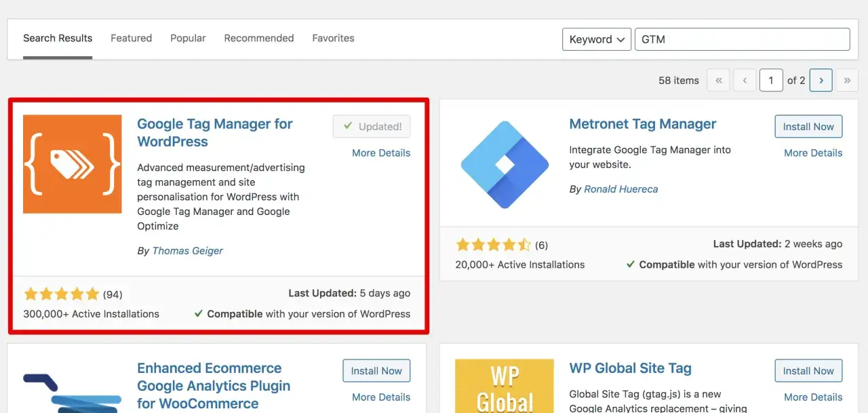Open More Details for Metronet Tag Manager
This screenshot has width=868, height=413.
tap(813, 153)
